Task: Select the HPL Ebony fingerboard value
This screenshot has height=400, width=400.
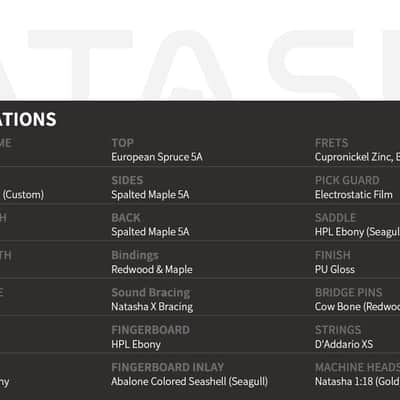Action: coord(136,344)
